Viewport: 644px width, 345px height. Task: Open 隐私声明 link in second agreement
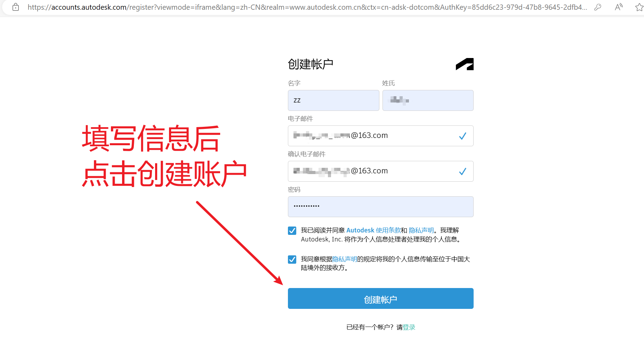[x=345, y=259]
